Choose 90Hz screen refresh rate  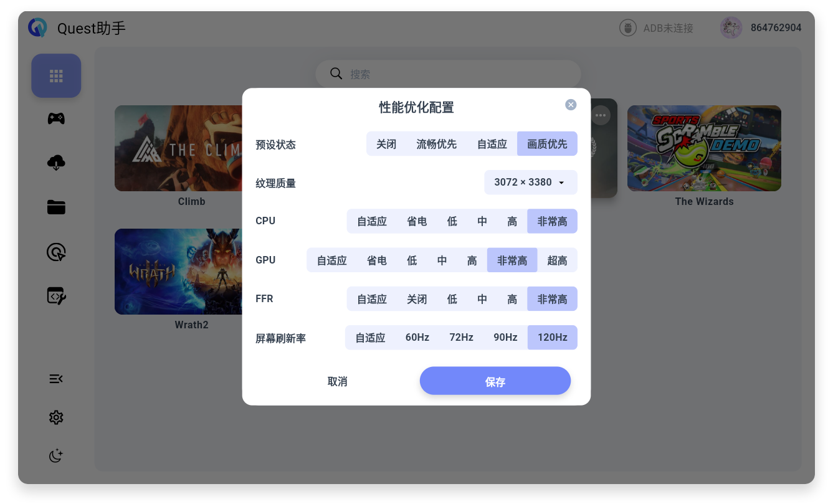pos(505,338)
